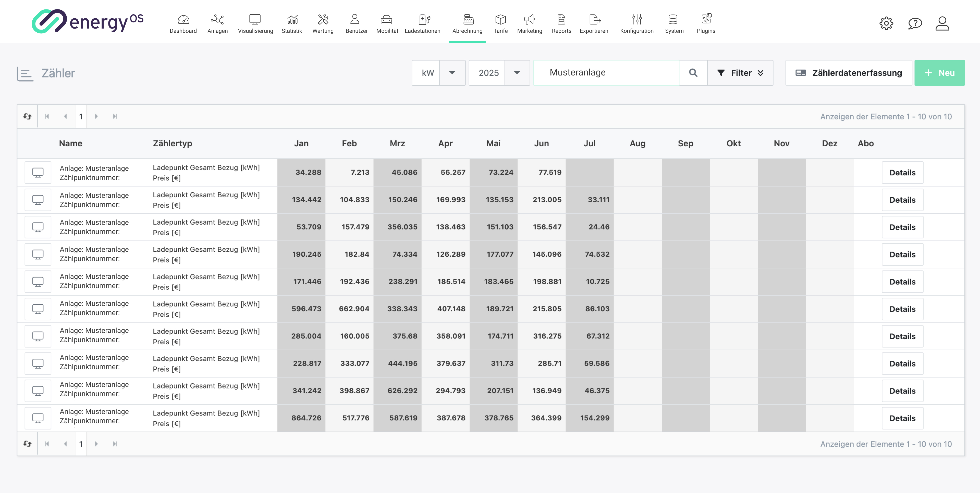Screen dimensions: 980x493
Task: Refresh the table with top reload icon
Action: tap(27, 116)
